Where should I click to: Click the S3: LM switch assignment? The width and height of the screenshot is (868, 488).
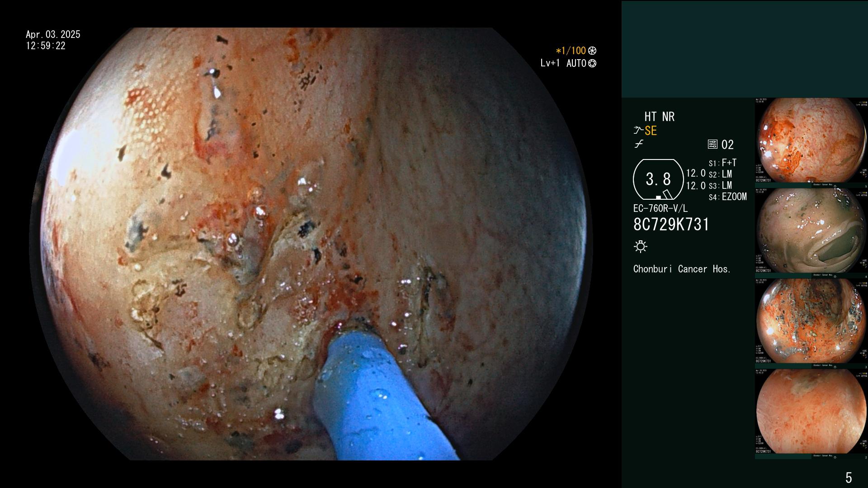click(x=720, y=186)
